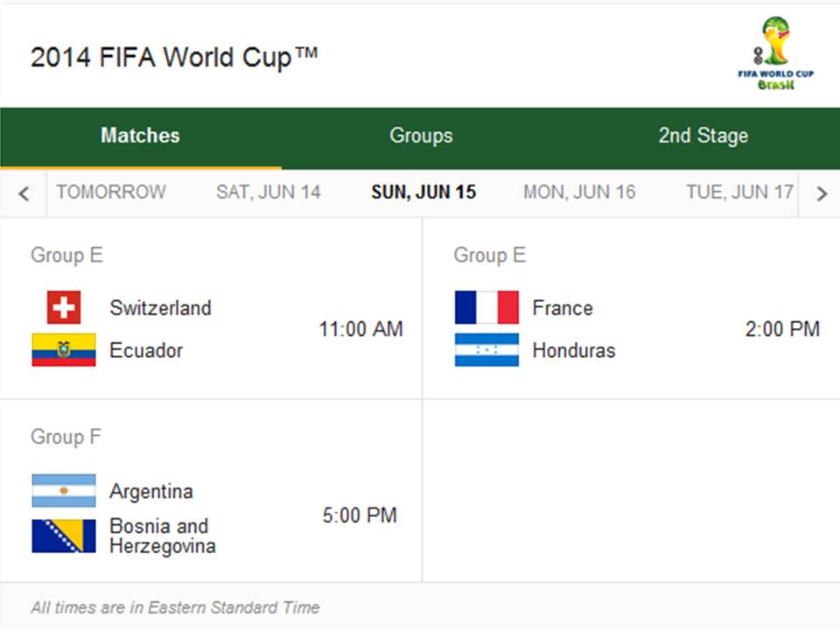Click the France flag icon
Screen dimensions: 840x630
coord(487,308)
